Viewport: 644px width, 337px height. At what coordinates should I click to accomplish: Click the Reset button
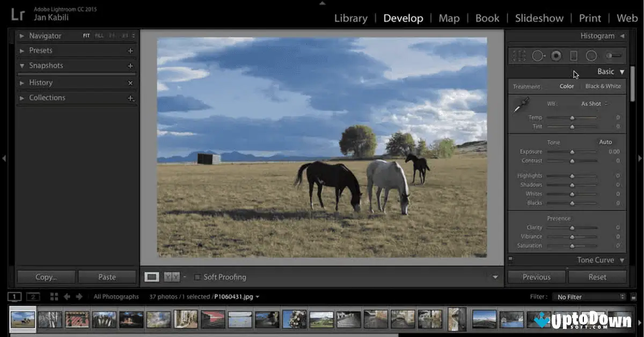tap(597, 277)
